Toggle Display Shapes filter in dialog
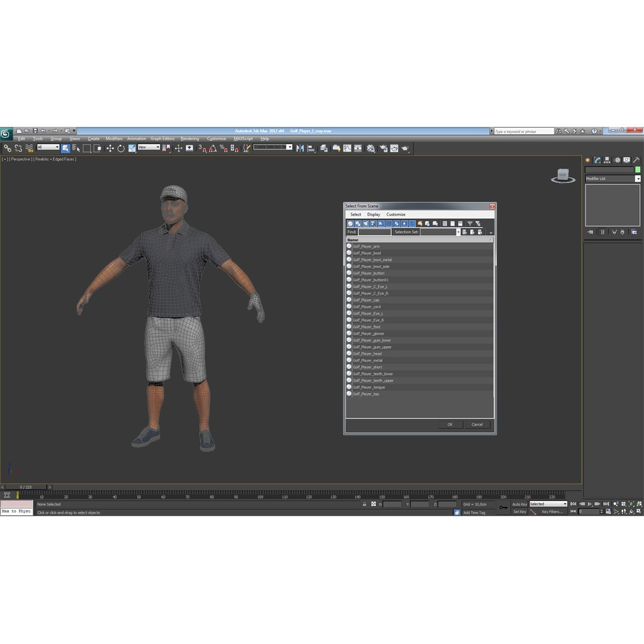644x644 pixels. tap(358, 224)
